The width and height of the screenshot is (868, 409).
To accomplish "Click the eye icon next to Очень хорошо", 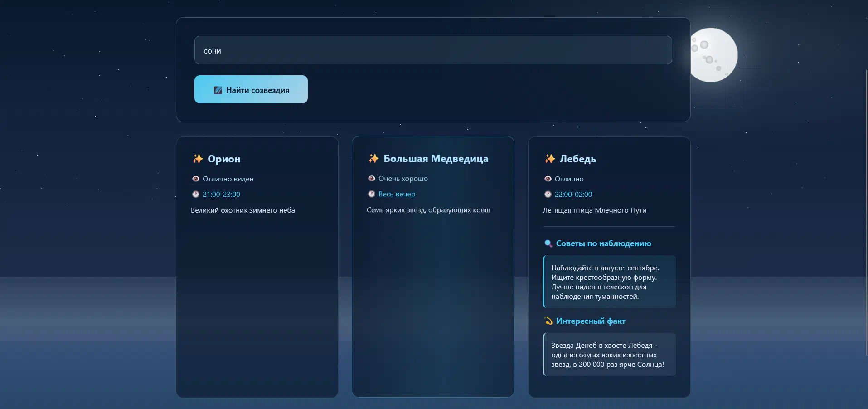I will click(x=372, y=179).
